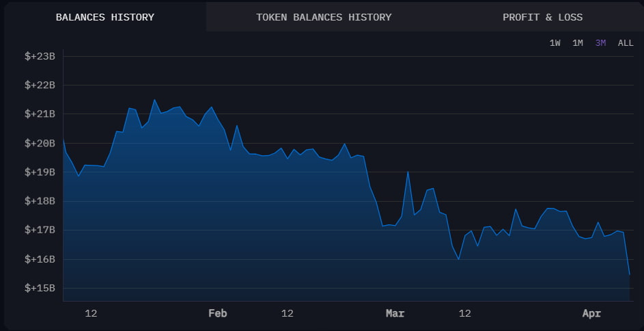Click the $+22B y-axis label
This screenshot has width=644, height=331.
point(40,85)
